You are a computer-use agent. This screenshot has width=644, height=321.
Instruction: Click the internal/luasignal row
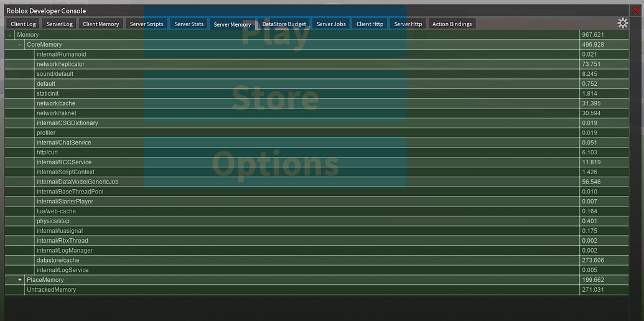(x=317, y=231)
